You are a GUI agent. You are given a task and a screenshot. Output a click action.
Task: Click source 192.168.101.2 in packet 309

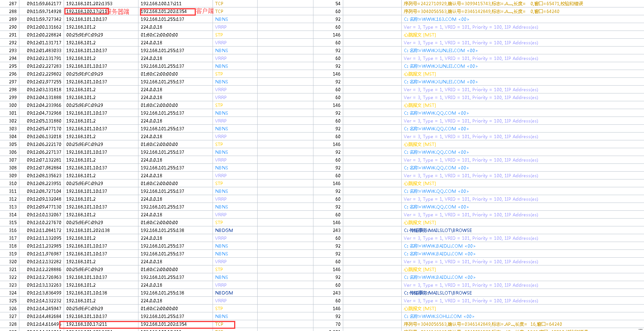click(x=81, y=176)
